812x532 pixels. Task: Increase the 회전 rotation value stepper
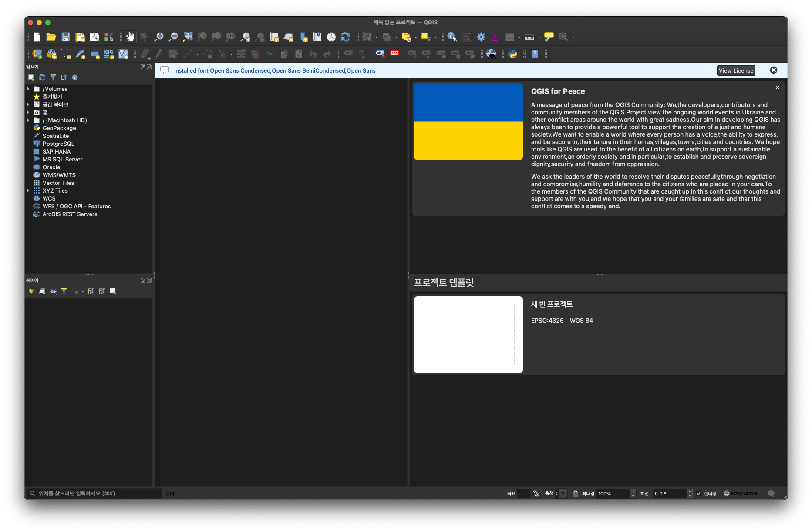(x=690, y=491)
